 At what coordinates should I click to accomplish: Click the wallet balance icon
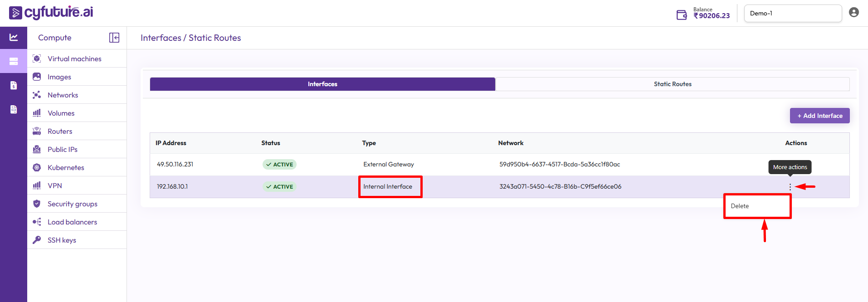[x=682, y=15]
